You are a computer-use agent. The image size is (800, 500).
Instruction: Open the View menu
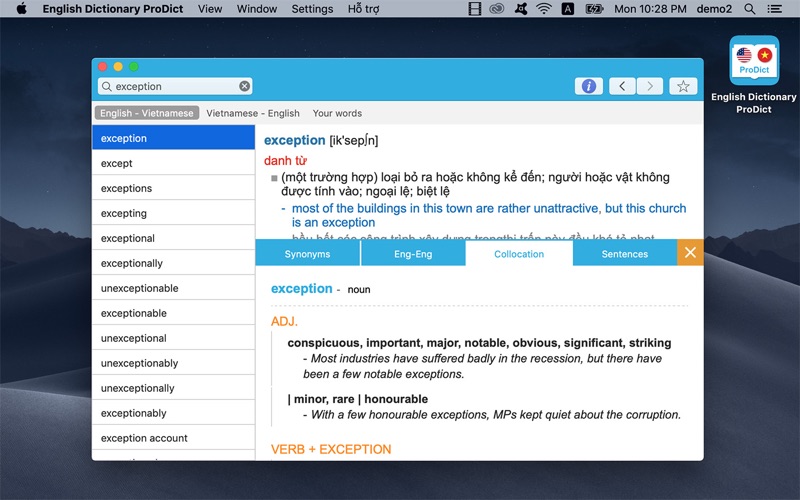click(x=210, y=9)
